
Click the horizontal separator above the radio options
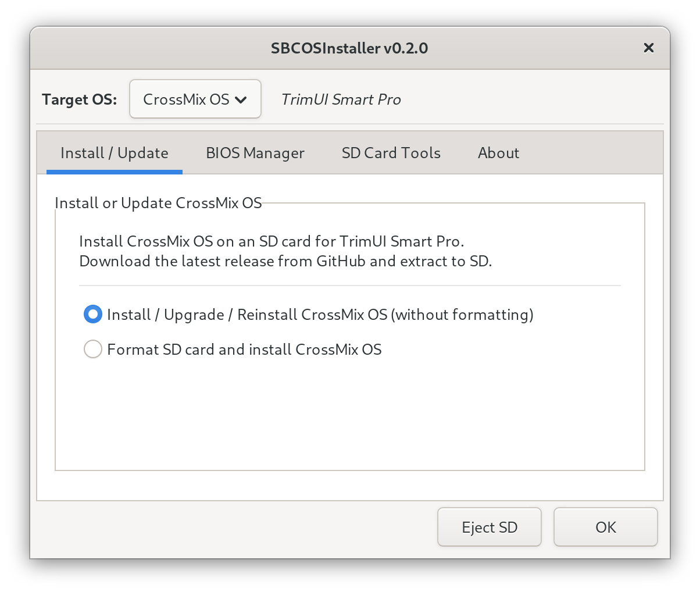(x=349, y=286)
